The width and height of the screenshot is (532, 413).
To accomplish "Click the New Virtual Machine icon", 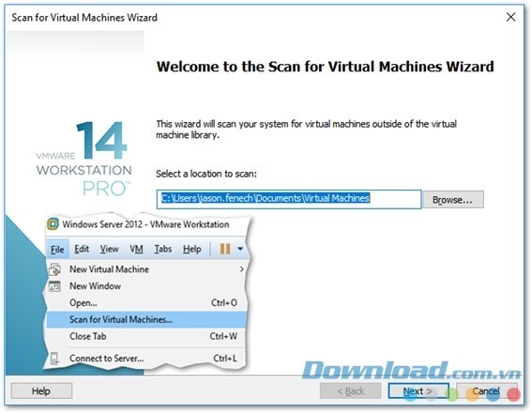I will pos(55,269).
